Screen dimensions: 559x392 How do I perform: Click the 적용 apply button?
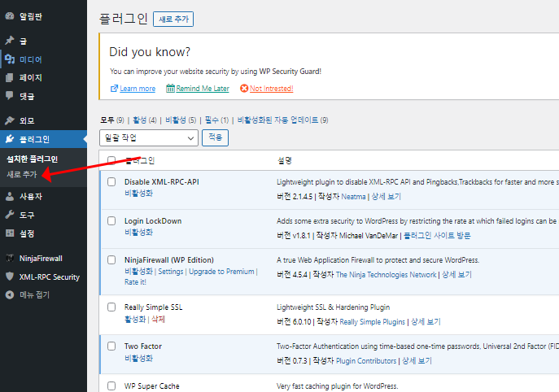216,137
